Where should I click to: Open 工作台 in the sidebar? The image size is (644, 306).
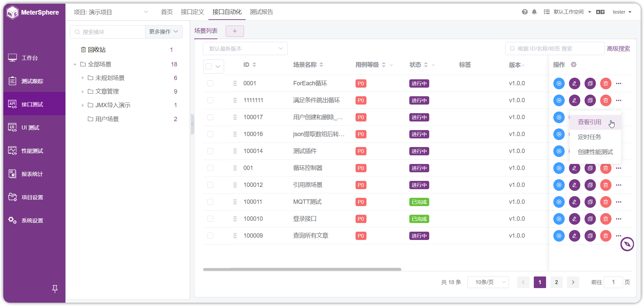(x=34, y=58)
